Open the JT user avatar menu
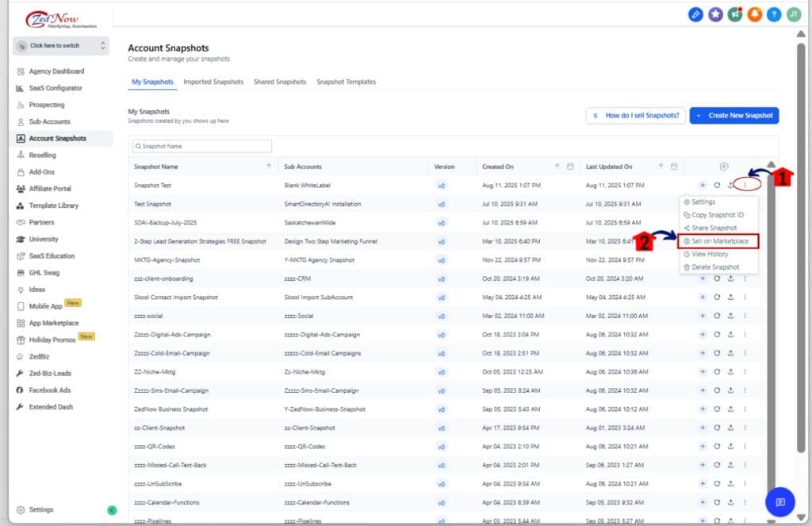 tap(793, 14)
